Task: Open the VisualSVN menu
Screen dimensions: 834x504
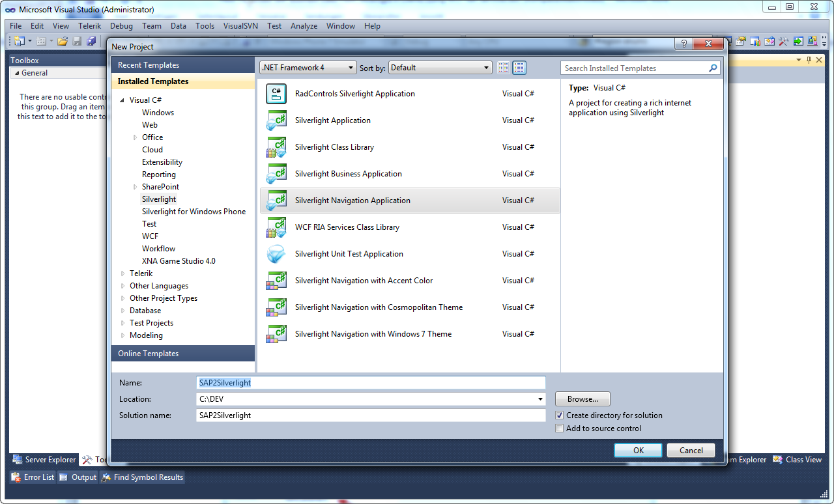Action: [x=241, y=26]
